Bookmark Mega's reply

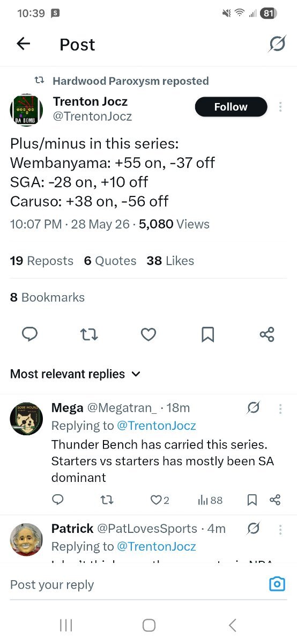(251, 500)
